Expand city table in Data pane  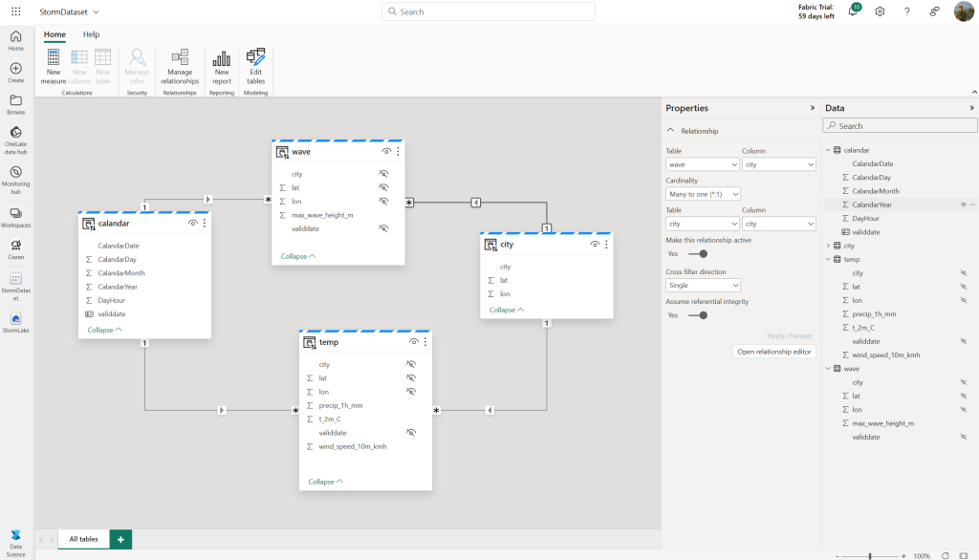[x=829, y=246]
